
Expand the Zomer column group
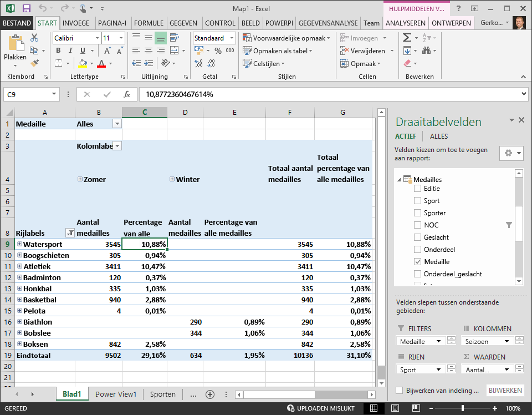coord(80,179)
